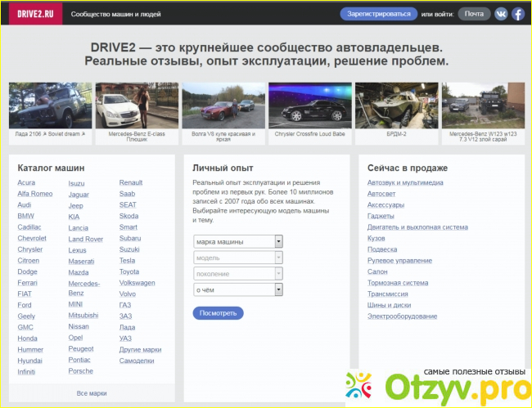Select Alfa Romeo in the car catalog
532x408 pixels.
(x=35, y=194)
